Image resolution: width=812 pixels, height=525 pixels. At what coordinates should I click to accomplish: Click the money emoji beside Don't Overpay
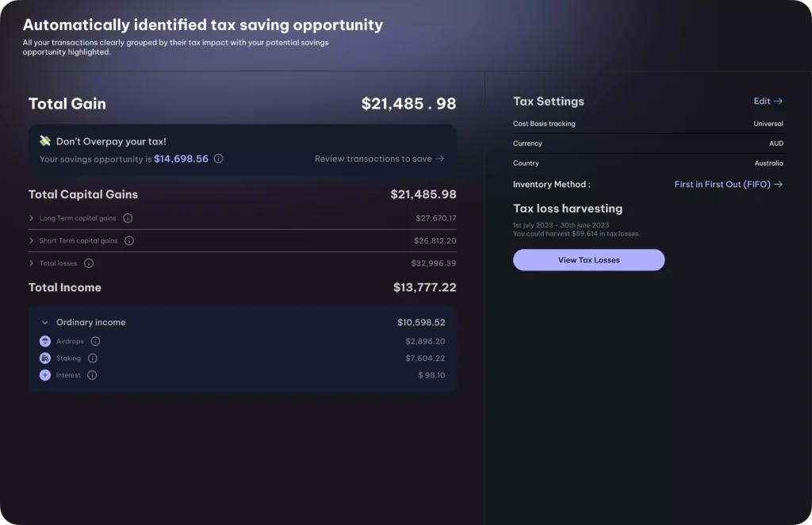tap(45, 141)
